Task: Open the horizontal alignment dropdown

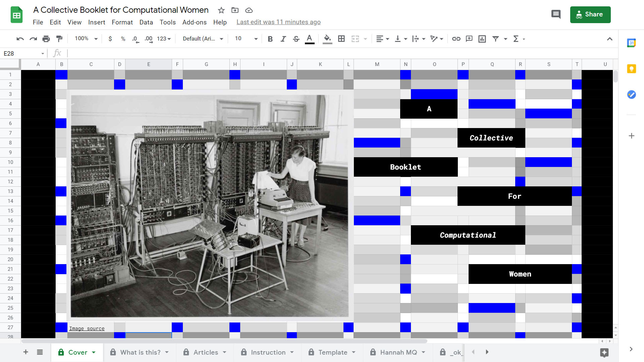Action: tap(382, 39)
